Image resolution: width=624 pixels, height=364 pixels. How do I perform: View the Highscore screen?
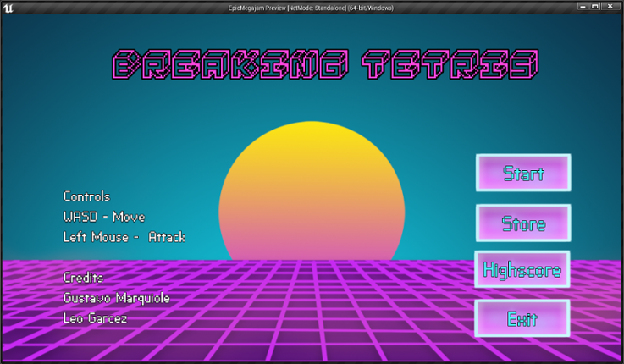point(522,269)
